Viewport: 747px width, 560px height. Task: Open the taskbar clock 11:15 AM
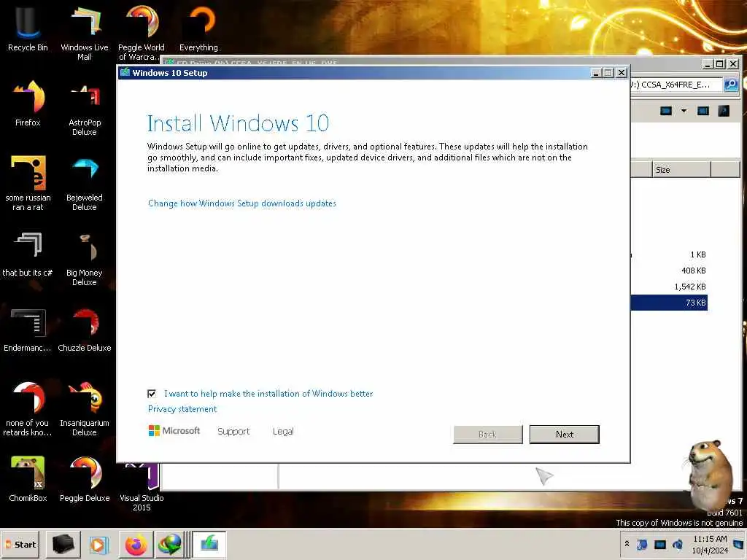(x=710, y=544)
